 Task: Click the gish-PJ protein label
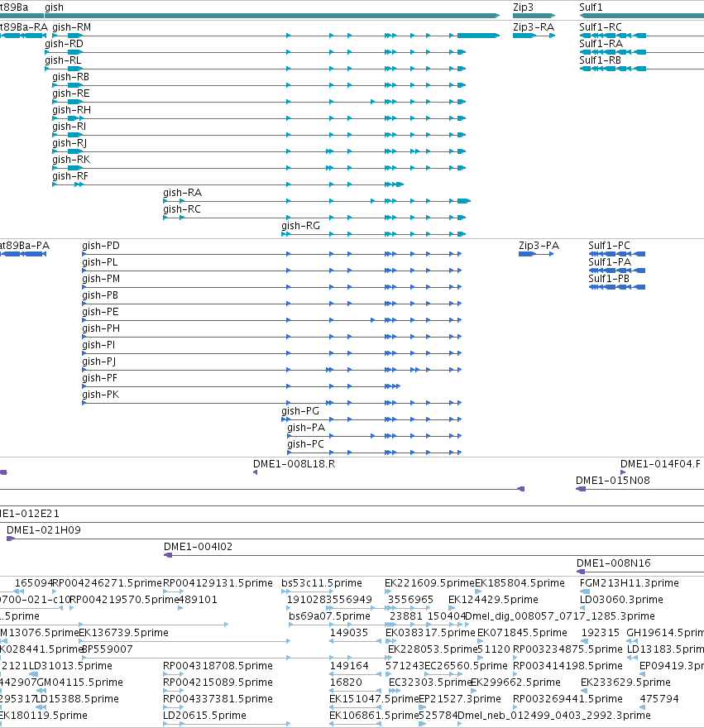tap(99, 362)
